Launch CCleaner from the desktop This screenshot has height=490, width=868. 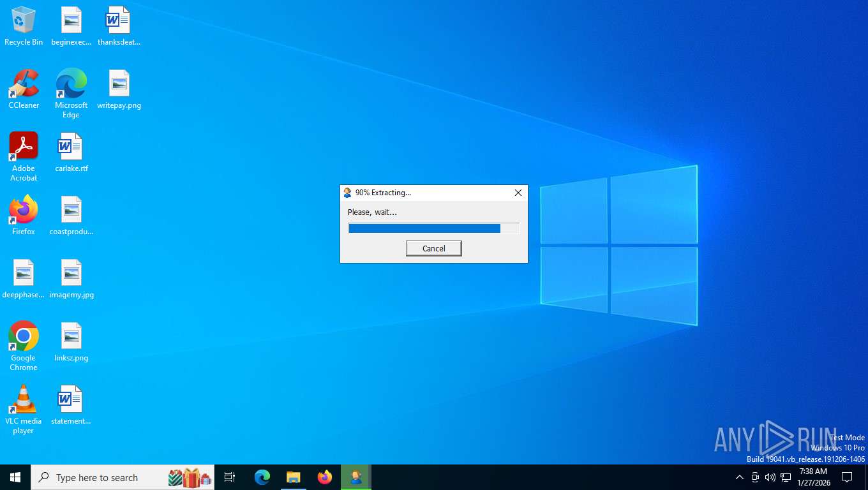point(24,89)
